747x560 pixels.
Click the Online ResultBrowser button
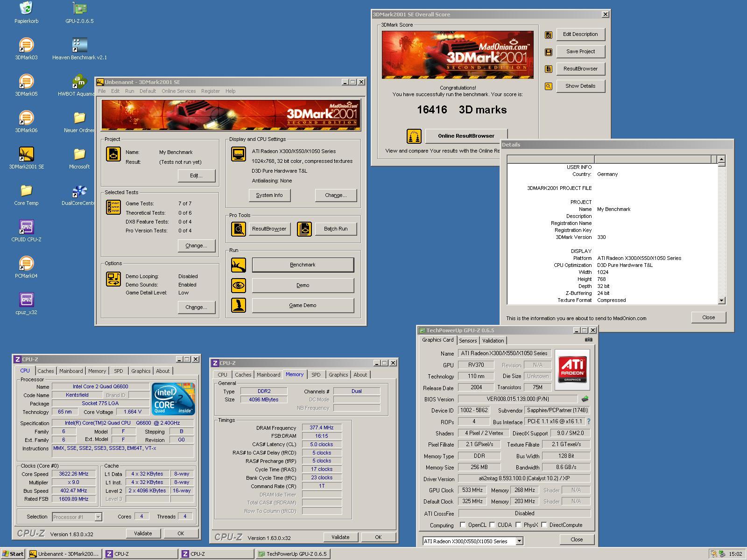(466, 136)
